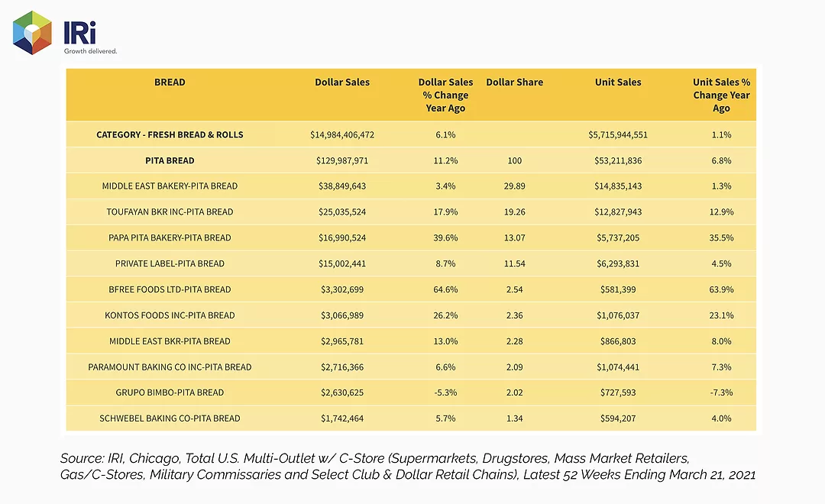Select GRUPO BIMBO-PITA BREAD row label
Screen dimensions: 825x504
[x=170, y=393]
